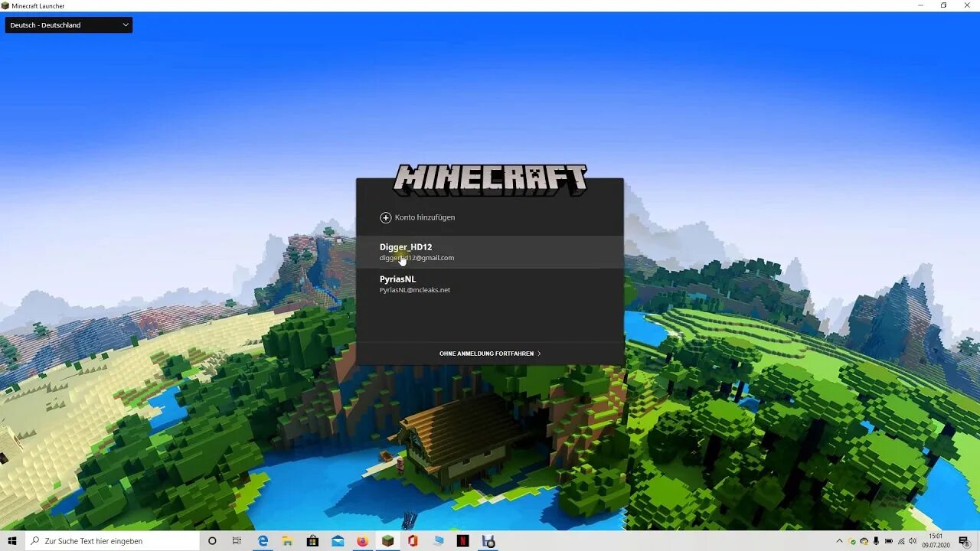The image size is (980, 551).
Task: Select the PyriasNL account
Action: point(490,284)
